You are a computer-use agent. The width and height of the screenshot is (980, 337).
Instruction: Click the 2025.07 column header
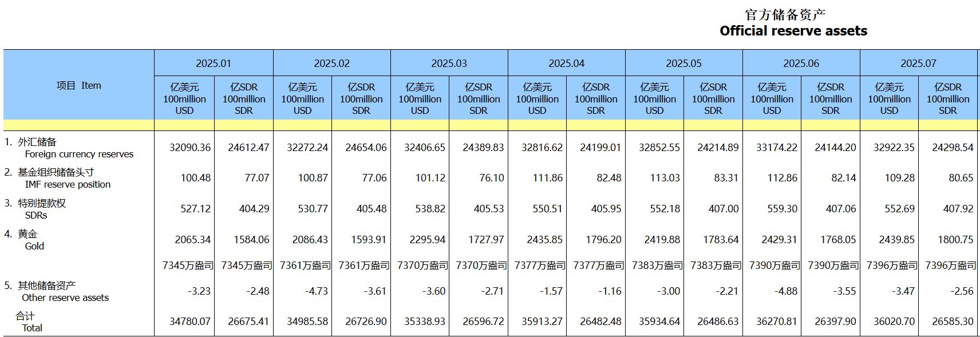coord(918,64)
